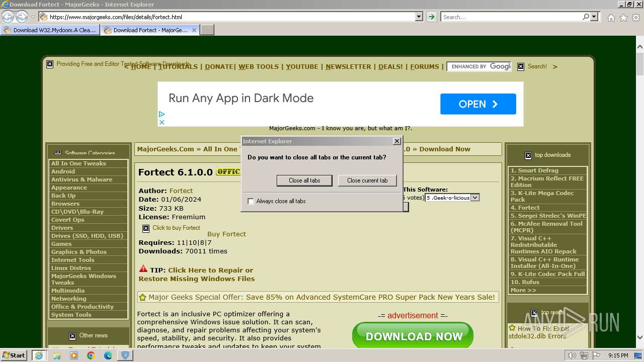Click the browser Forward arrow button
Image resolution: width=644 pixels, height=362 pixels.
tap(22, 17)
